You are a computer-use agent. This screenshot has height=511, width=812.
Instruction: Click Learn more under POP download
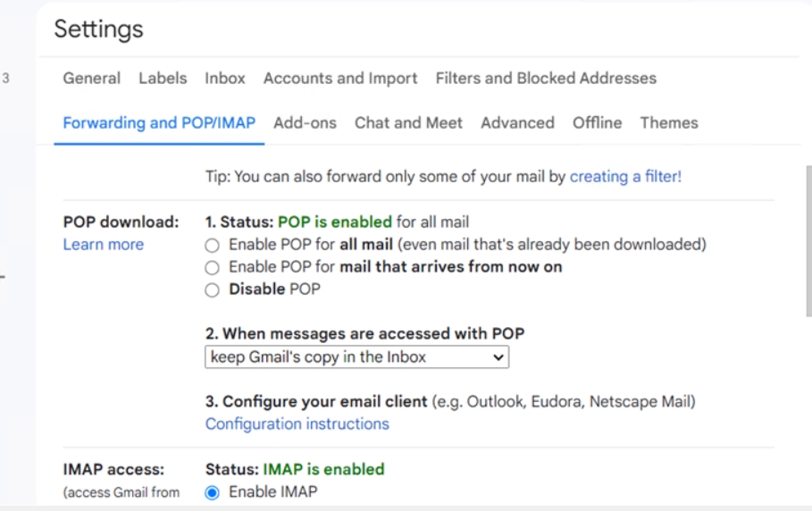[x=104, y=245]
